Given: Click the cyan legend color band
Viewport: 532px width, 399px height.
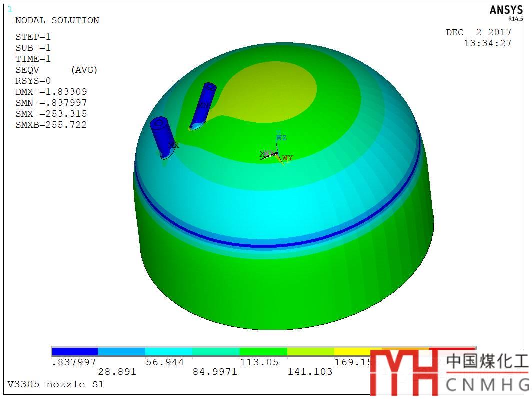Looking at the screenshot, I should [169, 351].
